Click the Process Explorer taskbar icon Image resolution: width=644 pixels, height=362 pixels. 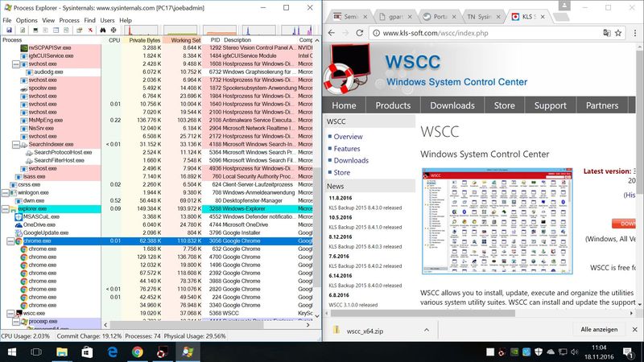(x=188, y=352)
